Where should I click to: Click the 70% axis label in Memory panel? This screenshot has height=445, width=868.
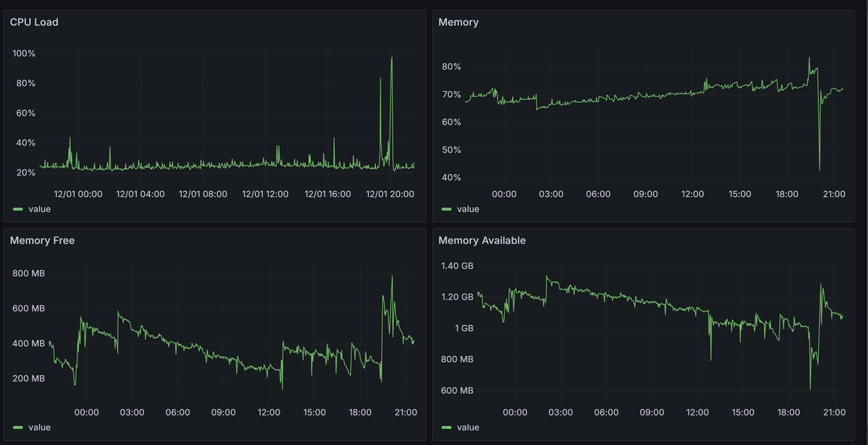click(451, 95)
